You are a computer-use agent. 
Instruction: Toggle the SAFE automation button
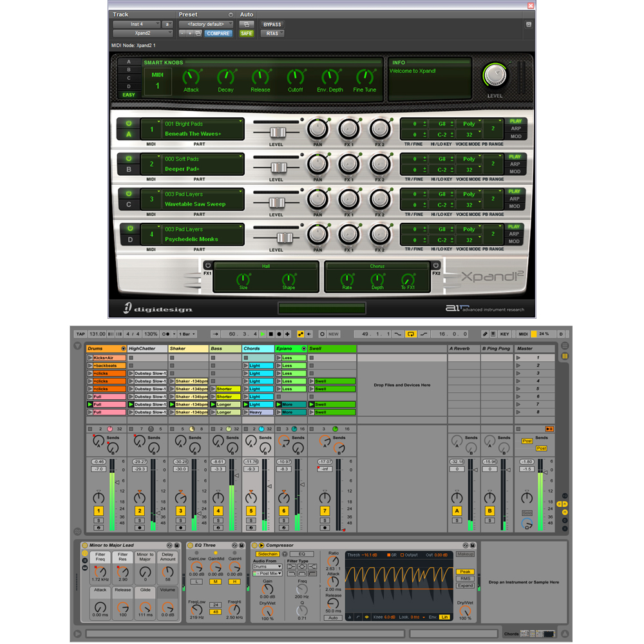(x=247, y=33)
